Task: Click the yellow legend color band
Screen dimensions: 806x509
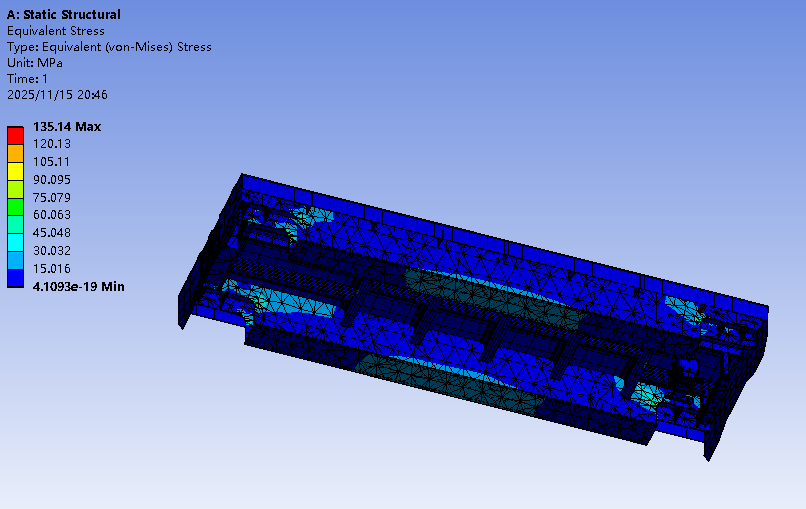Action: tap(15, 171)
